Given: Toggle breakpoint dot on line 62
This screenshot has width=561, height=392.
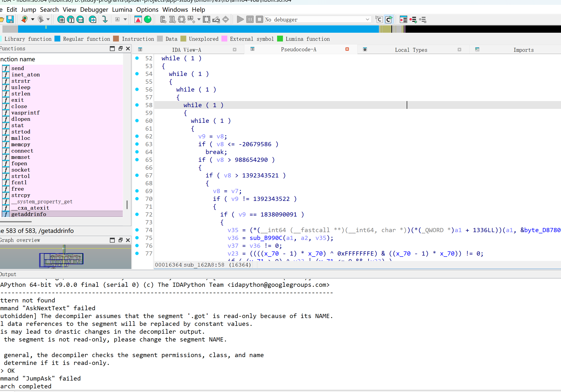Looking at the screenshot, I should [137, 136].
